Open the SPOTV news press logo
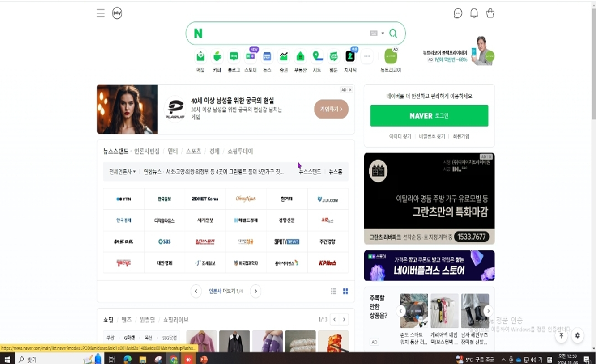Image resolution: width=596 pixels, height=364 pixels. click(x=287, y=241)
